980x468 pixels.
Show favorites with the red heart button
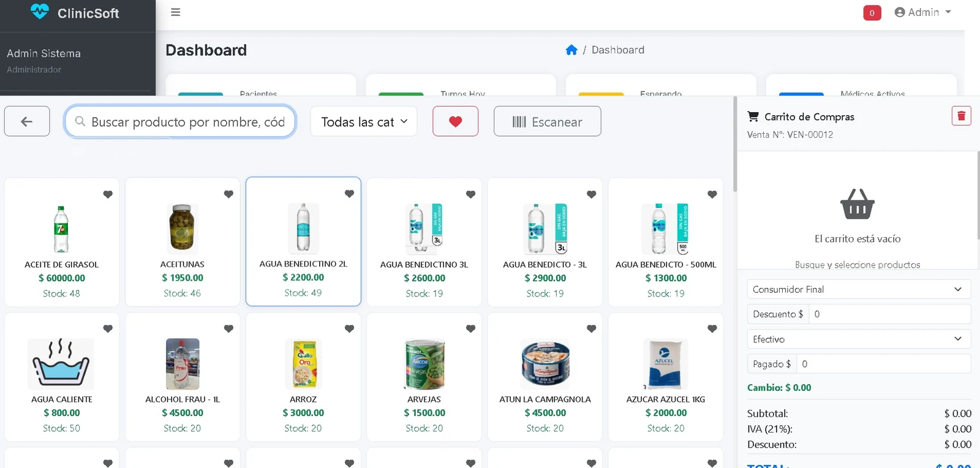455,121
